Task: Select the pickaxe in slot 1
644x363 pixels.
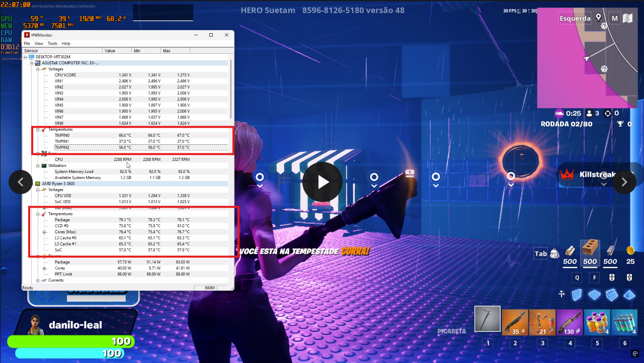Action: coord(488,319)
